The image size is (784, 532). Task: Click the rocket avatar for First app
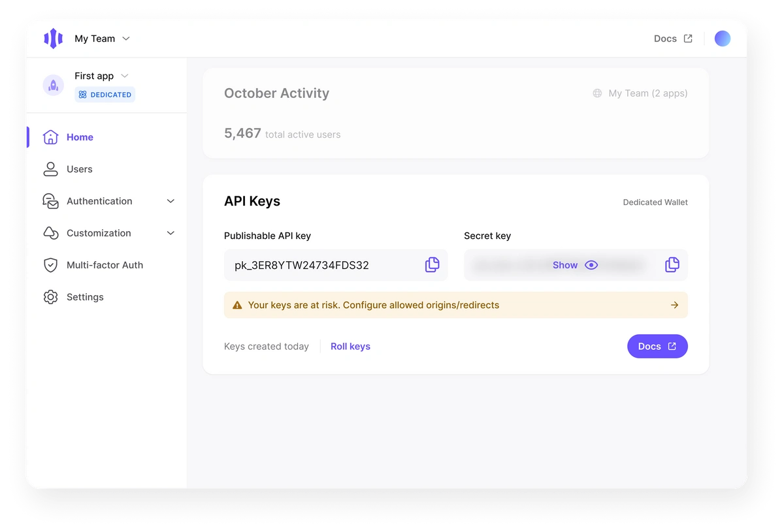(53, 85)
